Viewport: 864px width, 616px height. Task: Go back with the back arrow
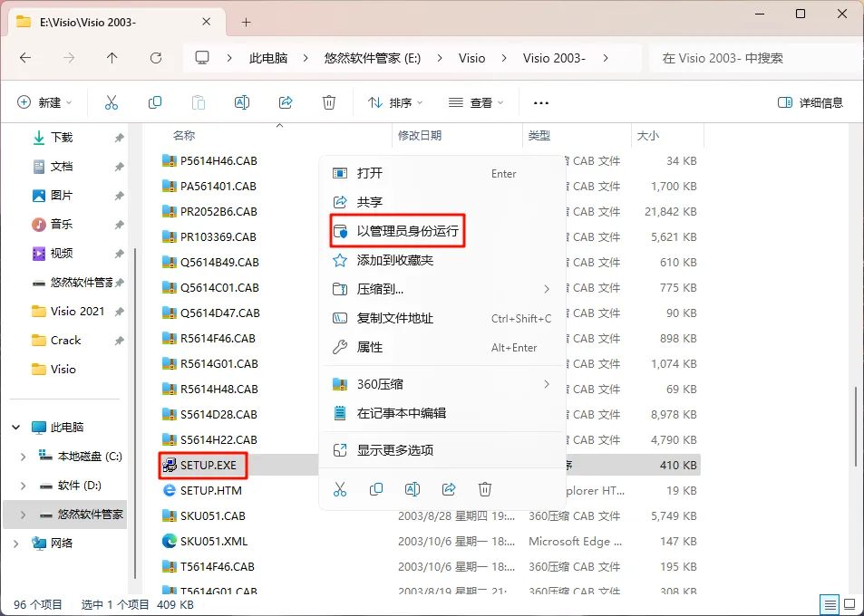[x=25, y=58]
